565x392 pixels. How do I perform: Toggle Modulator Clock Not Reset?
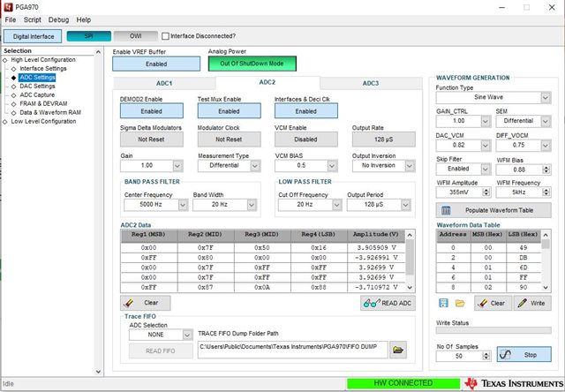click(229, 139)
